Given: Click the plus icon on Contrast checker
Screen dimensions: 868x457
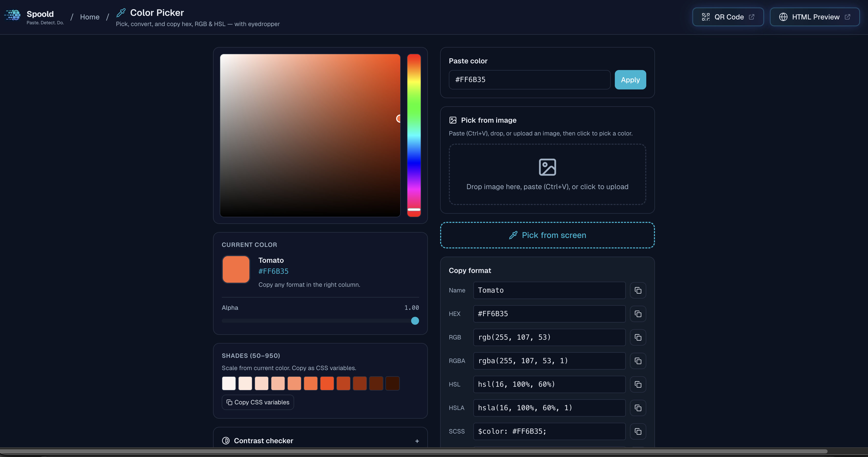Looking at the screenshot, I should point(417,441).
